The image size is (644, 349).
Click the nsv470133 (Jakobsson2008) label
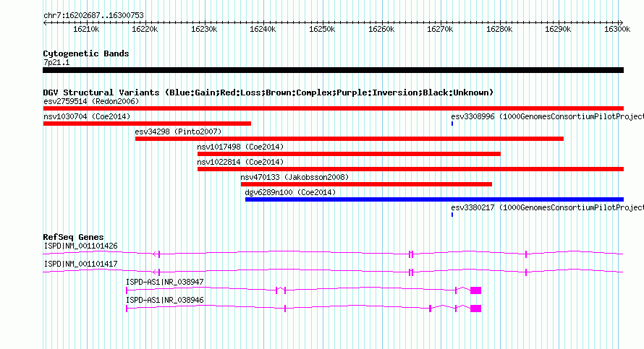(x=295, y=177)
